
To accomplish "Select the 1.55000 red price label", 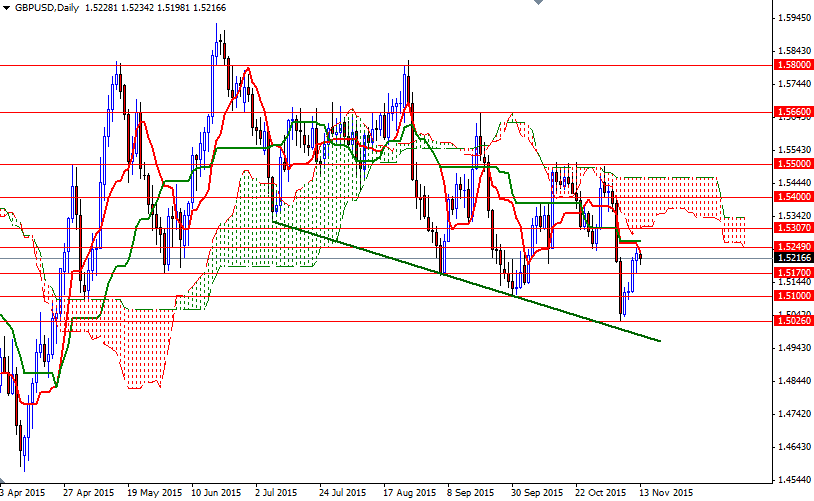I will pos(793,164).
